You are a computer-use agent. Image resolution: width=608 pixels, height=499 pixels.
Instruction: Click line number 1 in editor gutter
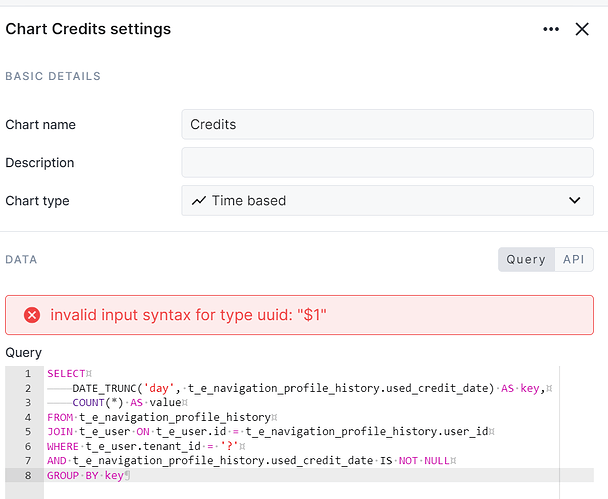[28, 374]
